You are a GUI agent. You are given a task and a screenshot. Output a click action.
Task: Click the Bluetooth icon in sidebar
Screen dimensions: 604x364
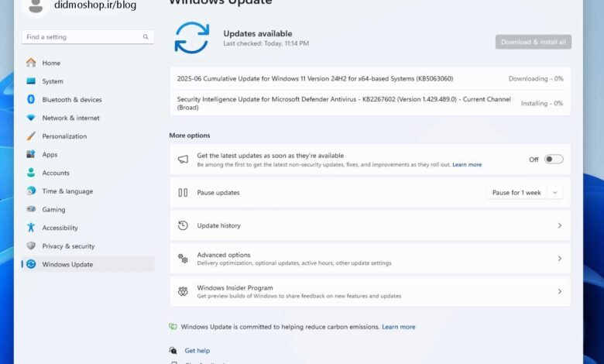coord(31,99)
